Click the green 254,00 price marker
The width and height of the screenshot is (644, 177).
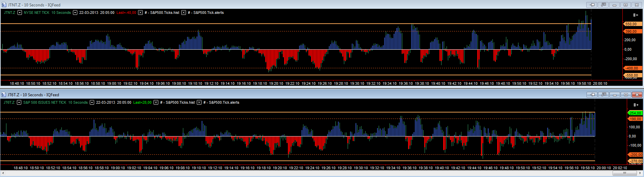pyautogui.click(x=635, y=113)
